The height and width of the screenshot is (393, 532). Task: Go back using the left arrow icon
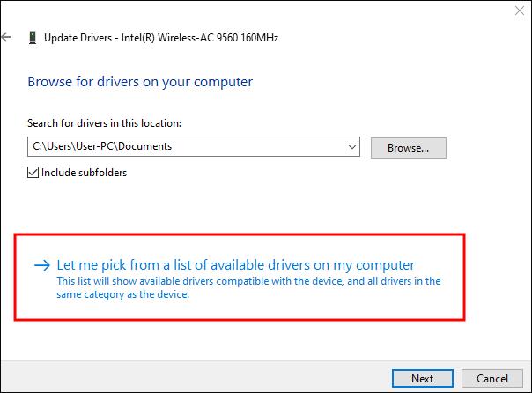coord(7,37)
